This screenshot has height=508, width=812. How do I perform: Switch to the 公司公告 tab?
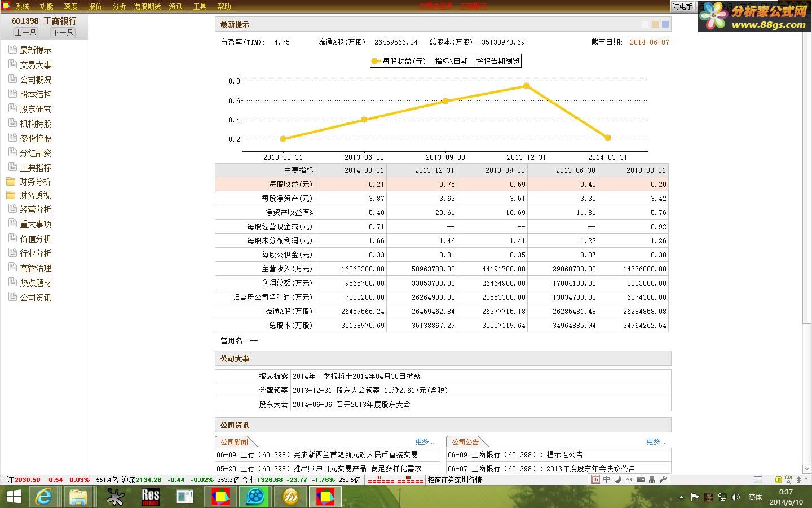pos(466,442)
